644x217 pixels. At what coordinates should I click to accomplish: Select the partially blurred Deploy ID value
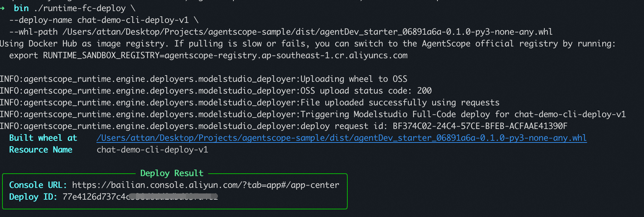point(140,197)
